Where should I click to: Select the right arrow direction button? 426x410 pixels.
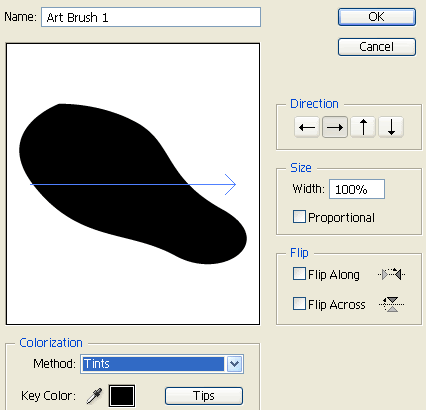[335, 127]
